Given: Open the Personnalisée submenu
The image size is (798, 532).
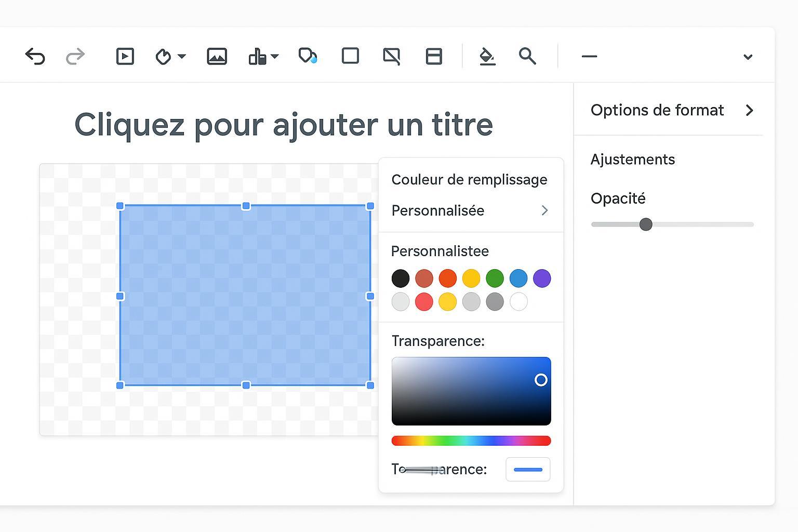Looking at the screenshot, I should tap(471, 210).
